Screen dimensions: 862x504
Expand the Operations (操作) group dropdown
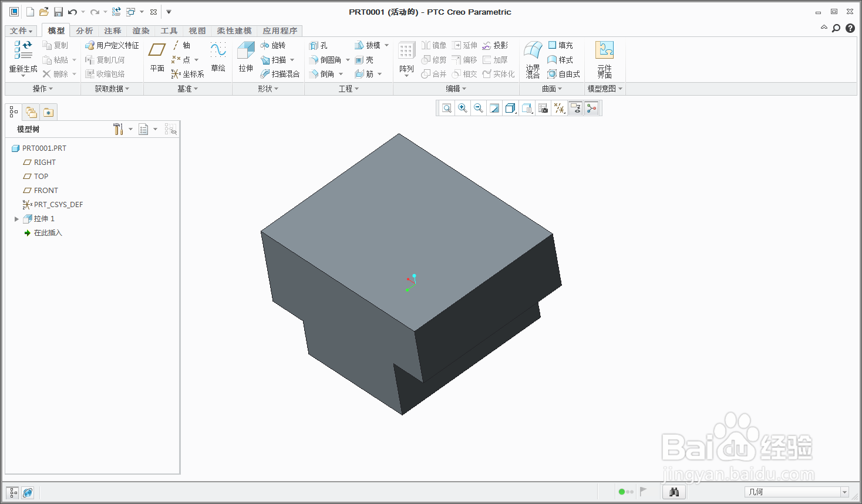point(43,89)
